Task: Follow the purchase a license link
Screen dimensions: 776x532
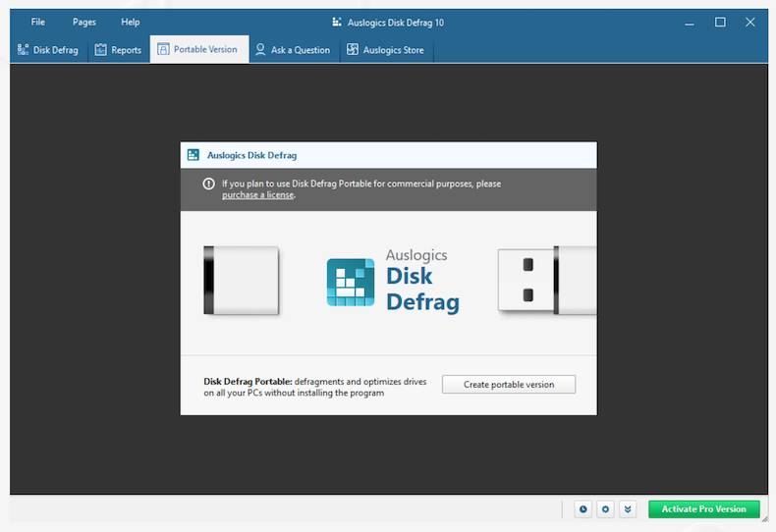Action: click(257, 195)
